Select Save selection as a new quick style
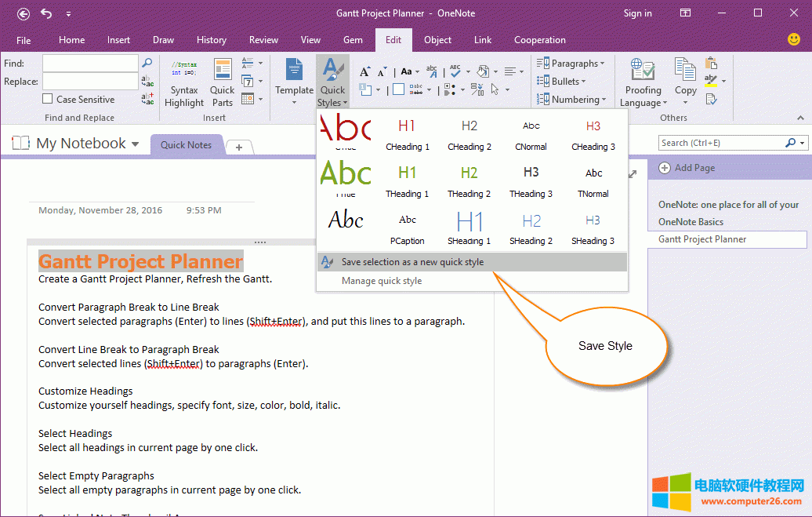812x517 pixels. coord(412,262)
